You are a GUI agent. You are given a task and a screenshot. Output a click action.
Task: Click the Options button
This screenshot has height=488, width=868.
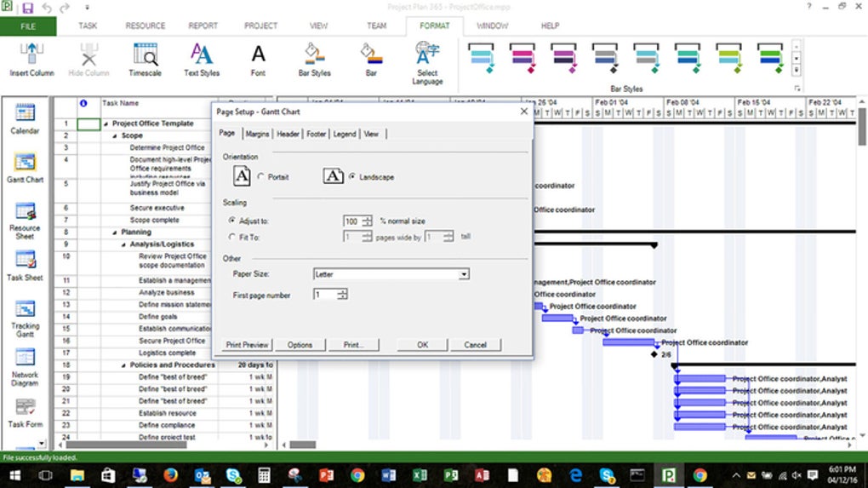300,345
